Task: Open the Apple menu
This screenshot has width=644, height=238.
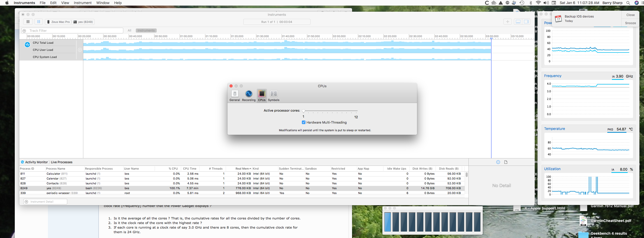Action: pos(7,3)
